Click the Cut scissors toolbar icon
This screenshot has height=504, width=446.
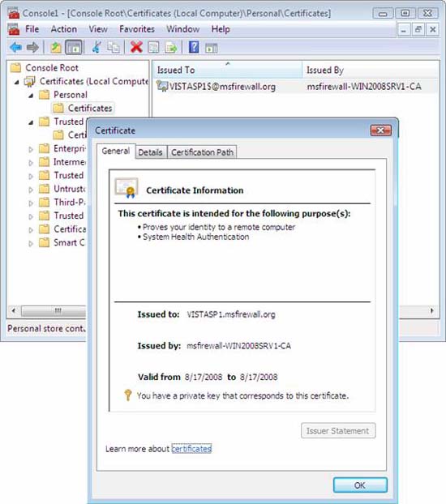pos(96,47)
